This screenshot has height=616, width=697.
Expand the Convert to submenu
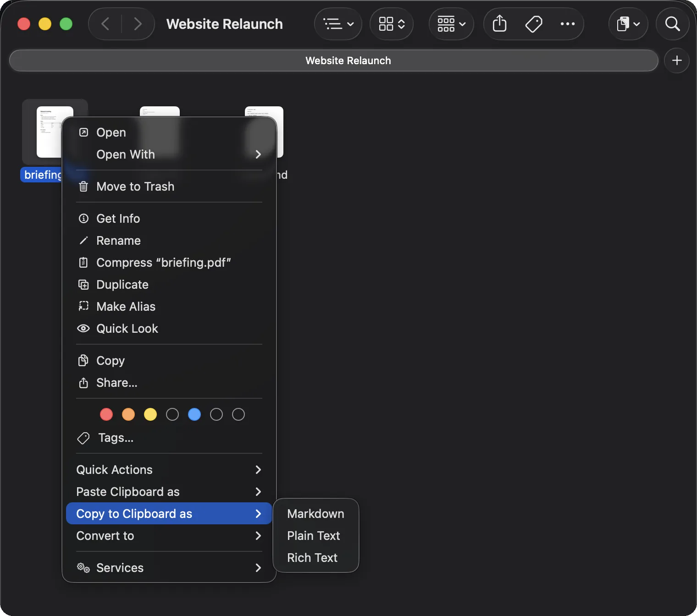(x=169, y=536)
